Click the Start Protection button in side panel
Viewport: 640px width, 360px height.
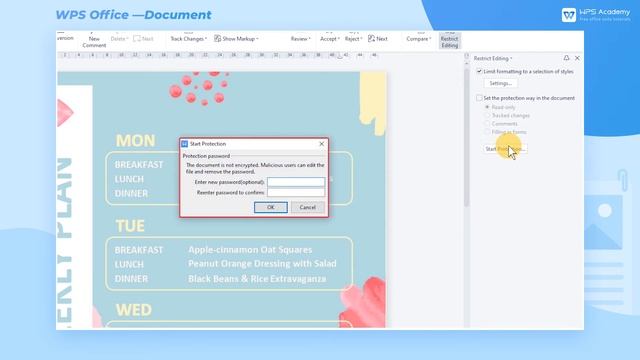[505, 149]
